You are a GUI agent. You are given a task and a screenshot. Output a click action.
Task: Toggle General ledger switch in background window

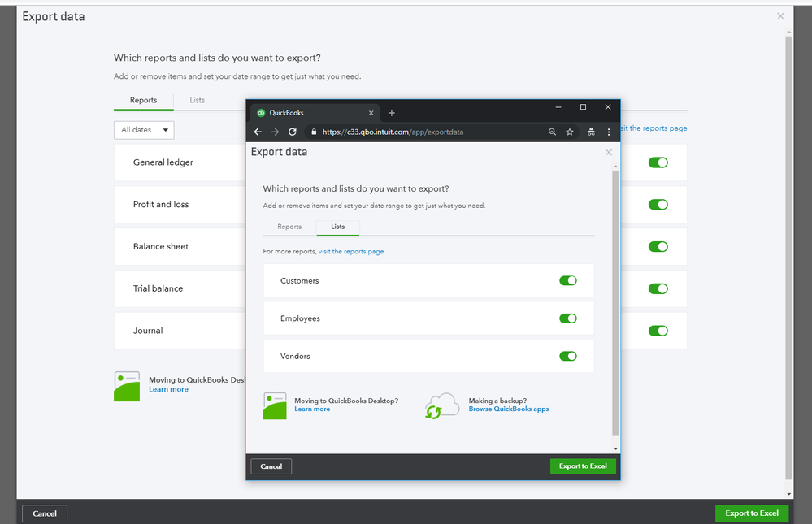coord(658,162)
